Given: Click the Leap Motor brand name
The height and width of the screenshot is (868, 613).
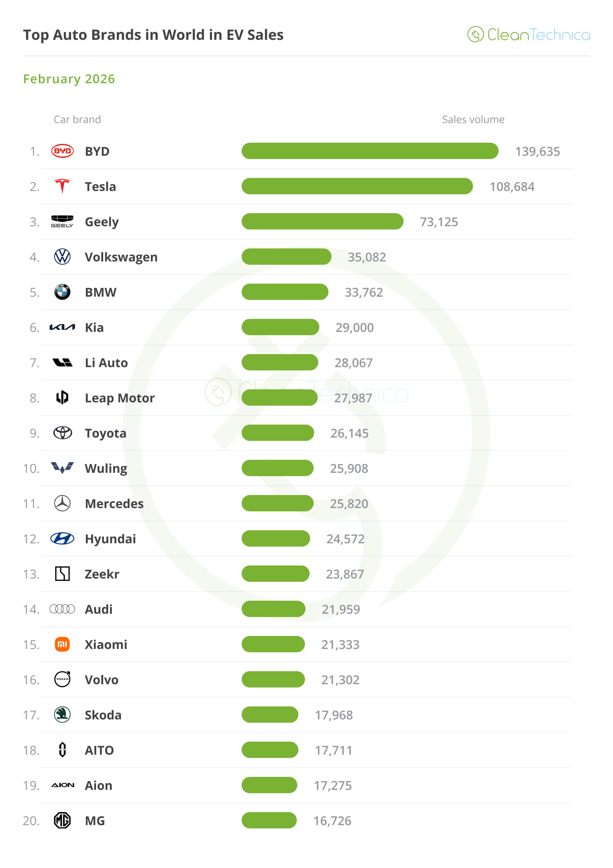Looking at the screenshot, I should point(119,398).
